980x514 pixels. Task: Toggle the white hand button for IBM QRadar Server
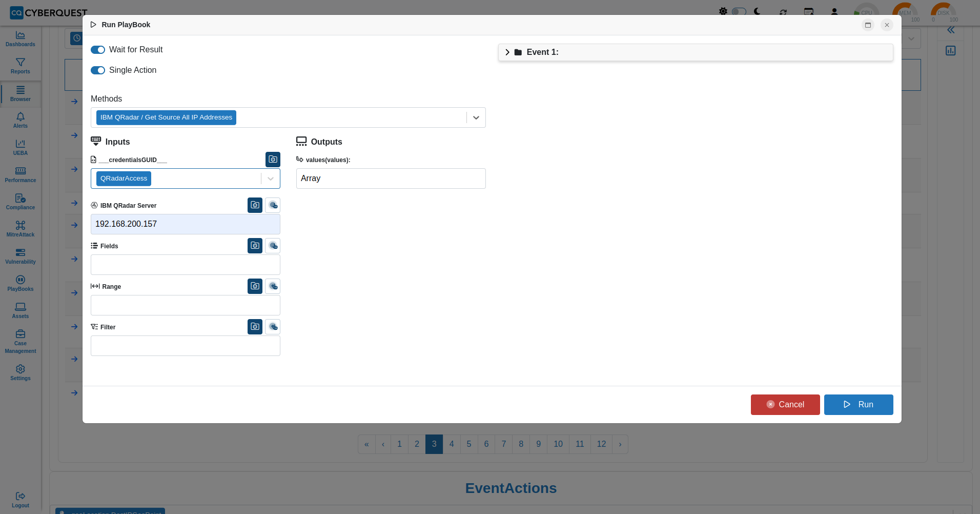[x=273, y=205]
